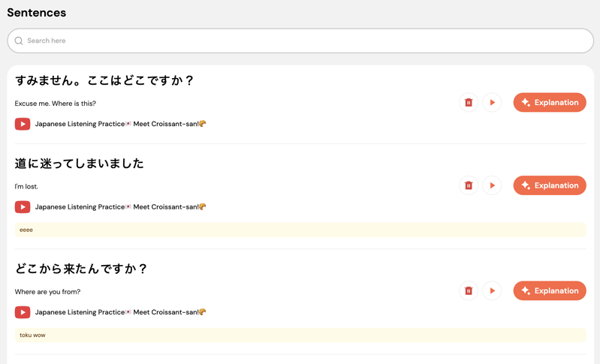The width and height of the screenshot is (600, 364).
Task: Open video title link under 'Where are you from?'
Action: point(121,312)
